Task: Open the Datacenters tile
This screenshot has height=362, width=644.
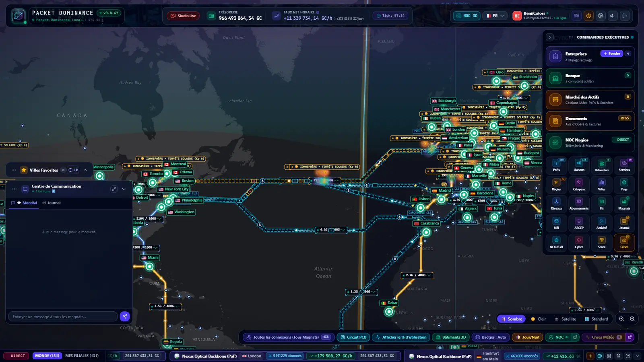Action: (601, 165)
